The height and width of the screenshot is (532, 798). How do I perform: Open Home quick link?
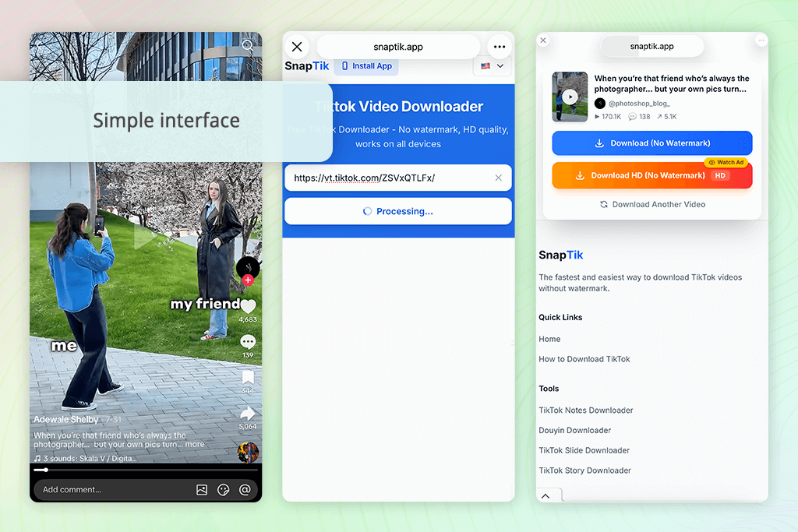click(x=549, y=340)
